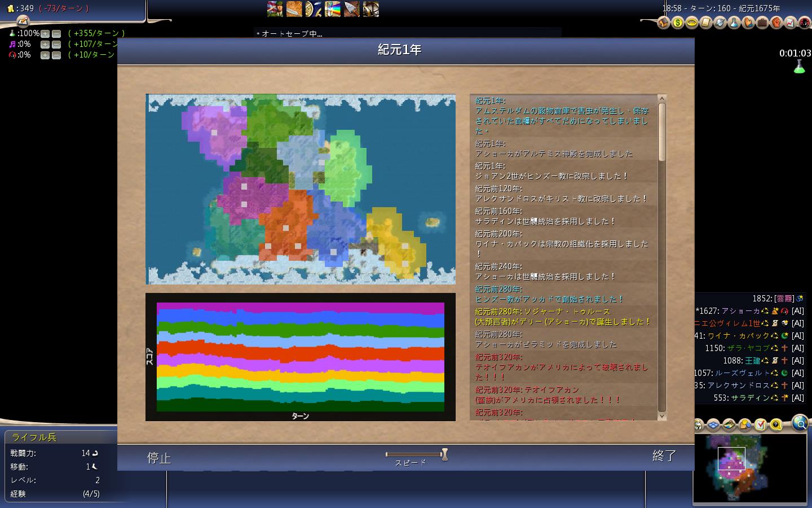Open the Domestic advisor house icon
This screenshot has height=508, width=812.
click(x=664, y=23)
